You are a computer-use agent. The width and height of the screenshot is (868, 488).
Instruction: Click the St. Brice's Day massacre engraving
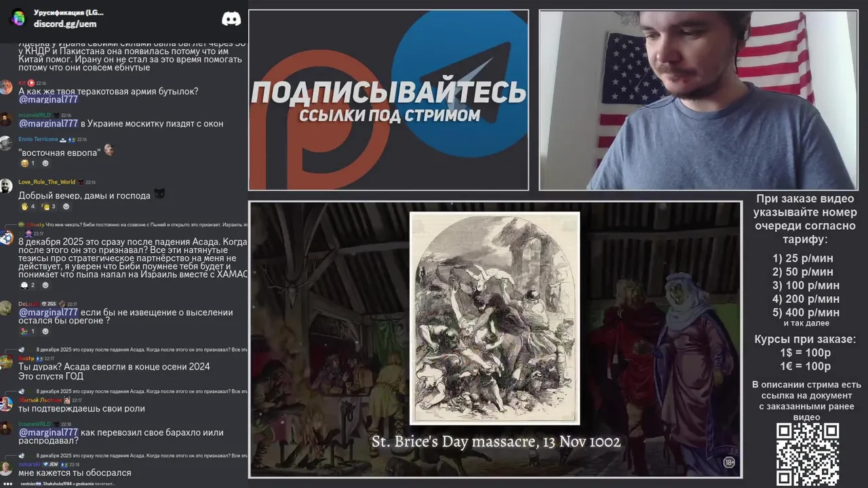click(494, 319)
